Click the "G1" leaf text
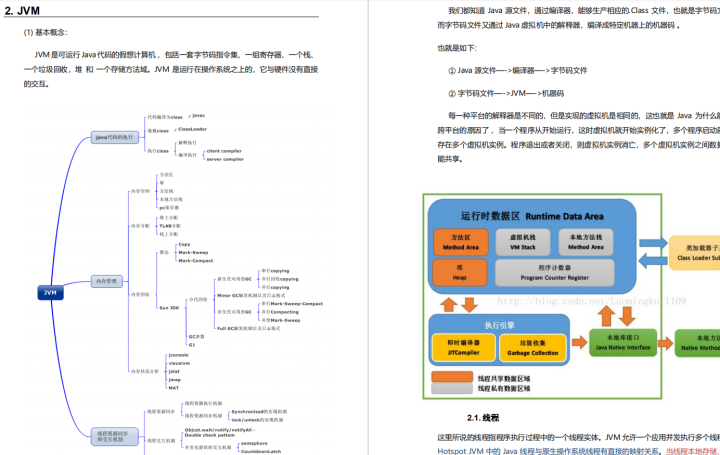 (x=192, y=345)
